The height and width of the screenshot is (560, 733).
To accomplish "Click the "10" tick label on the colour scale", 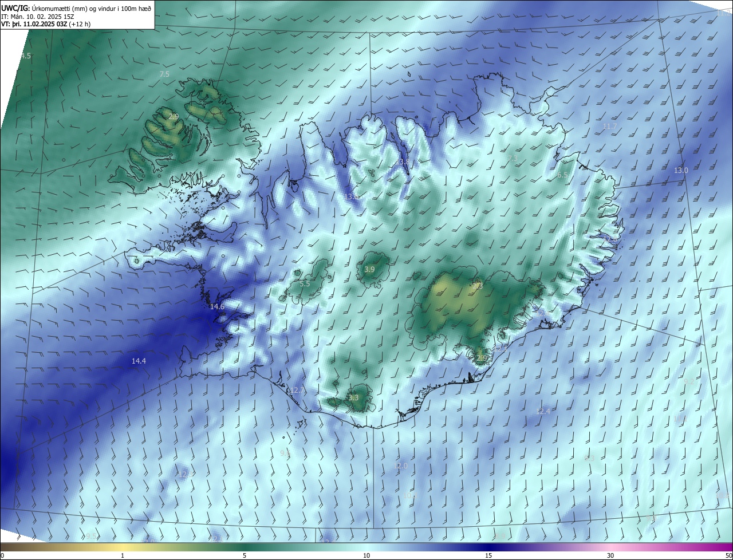I will [x=366, y=556].
